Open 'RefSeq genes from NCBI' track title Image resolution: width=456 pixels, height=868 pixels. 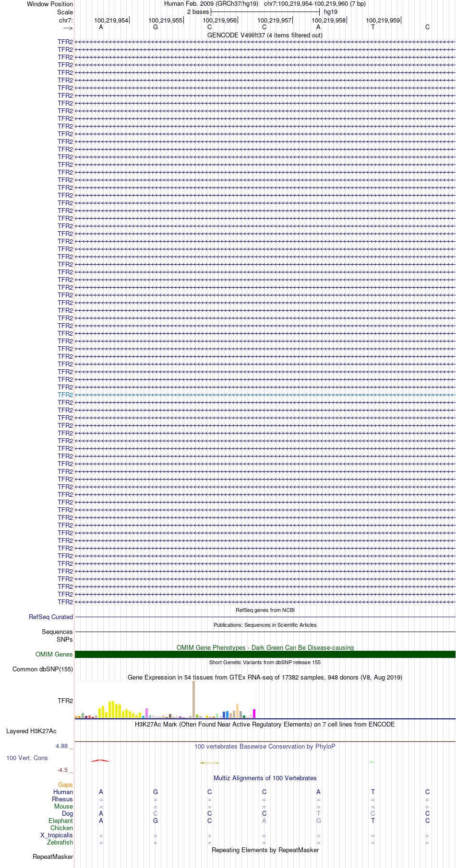pos(265,610)
